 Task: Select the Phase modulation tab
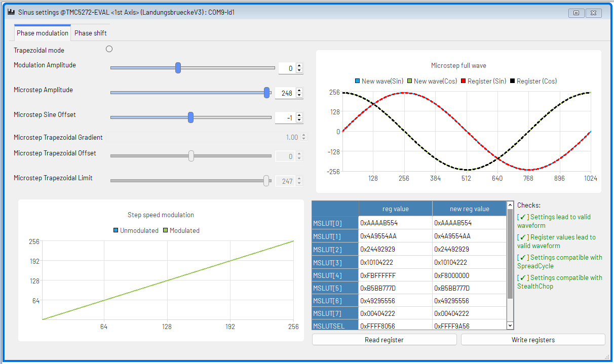[x=43, y=33]
